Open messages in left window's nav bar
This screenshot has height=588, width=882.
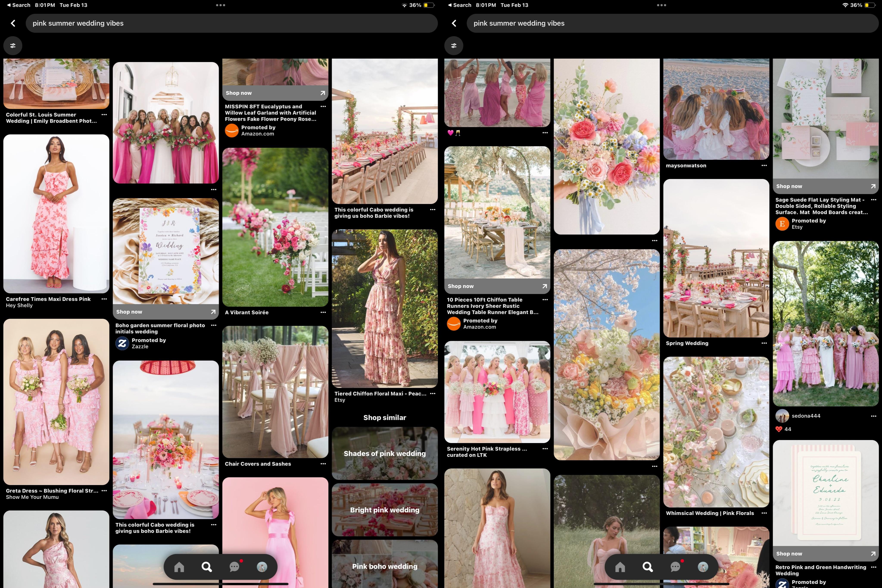(x=235, y=567)
